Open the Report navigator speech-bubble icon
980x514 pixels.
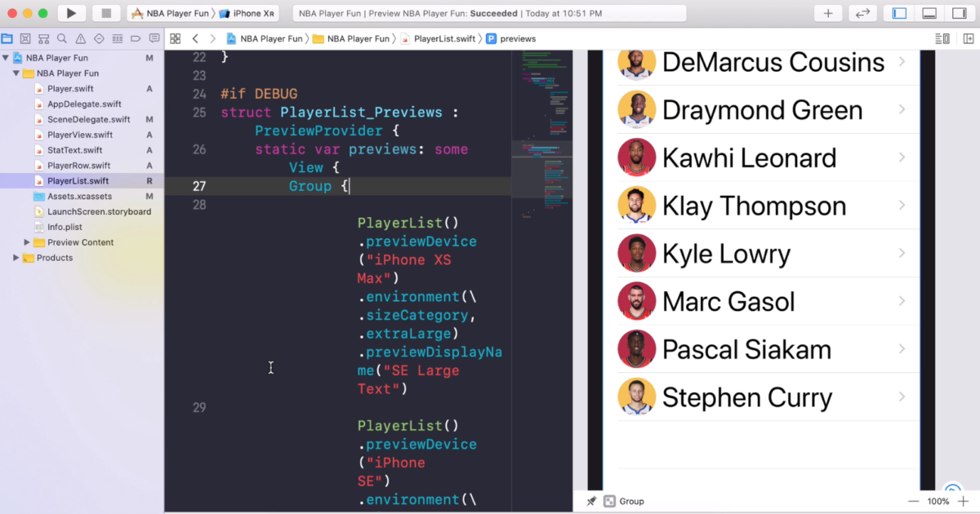point(154,38)
